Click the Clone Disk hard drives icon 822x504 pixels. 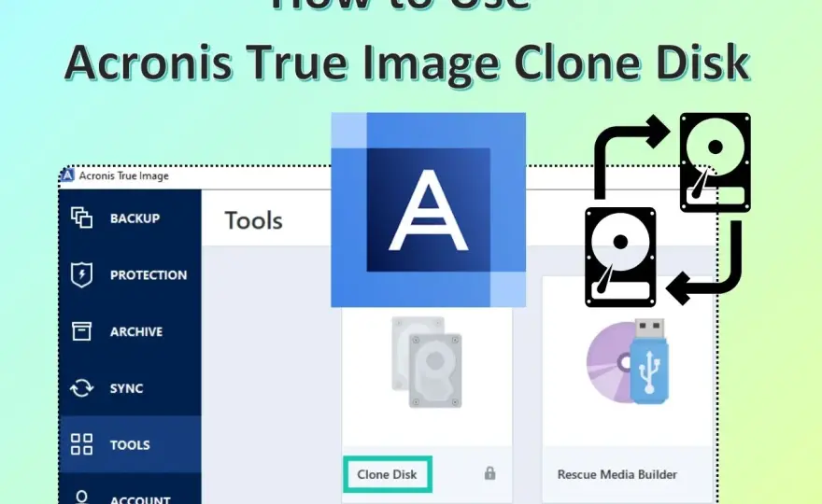[x=427, y=361]
